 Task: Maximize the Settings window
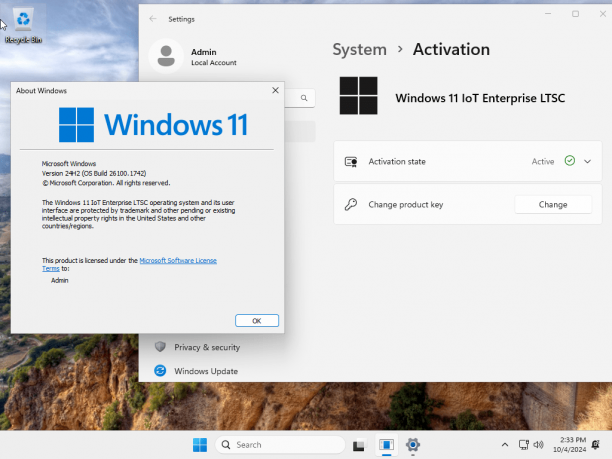pos(575,14)
